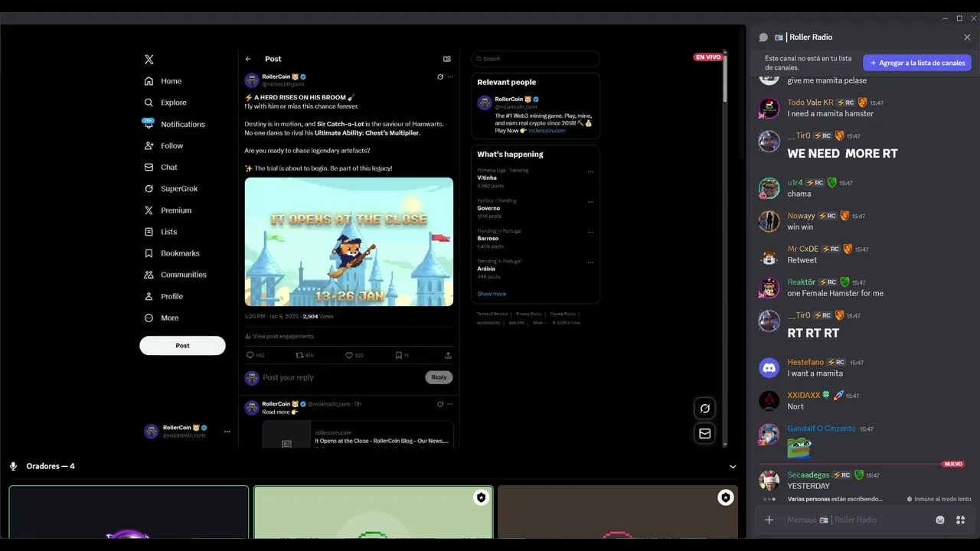Click username Hestefano in chat

click(805, 362)
